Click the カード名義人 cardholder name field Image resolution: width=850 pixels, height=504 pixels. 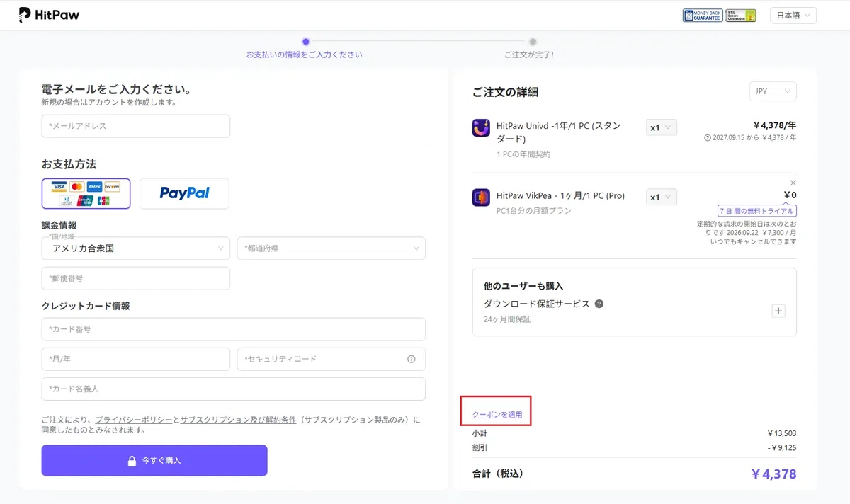[234, 389]
